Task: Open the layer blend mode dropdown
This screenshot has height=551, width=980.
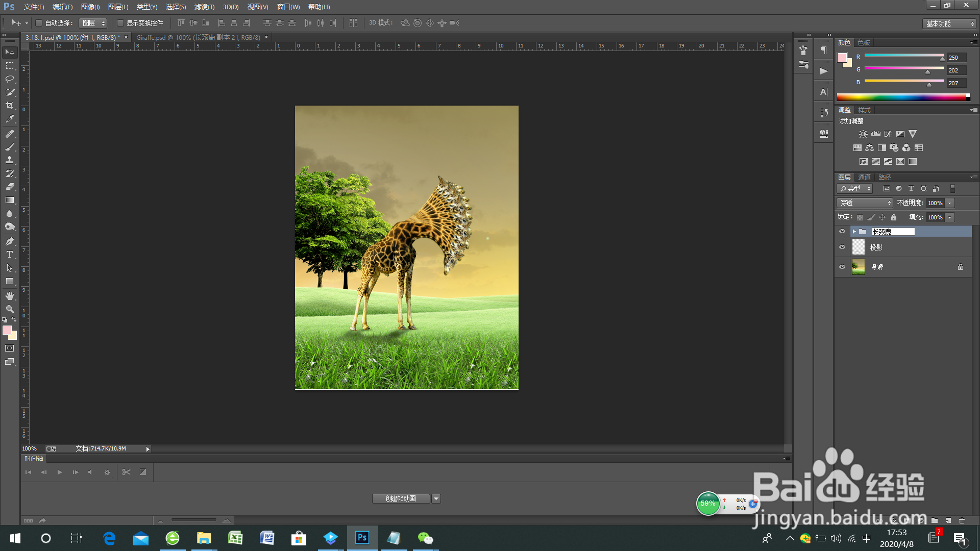Action: click(x=865, y=203)
